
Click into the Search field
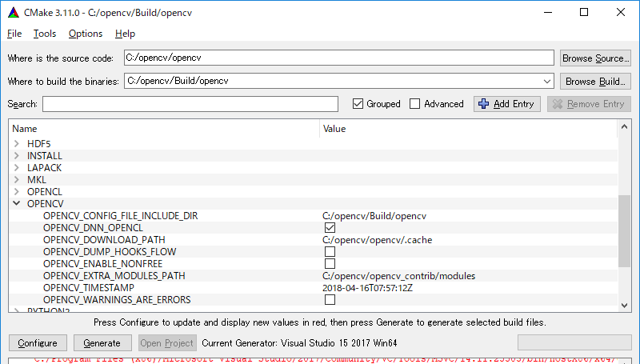(190, 104)
